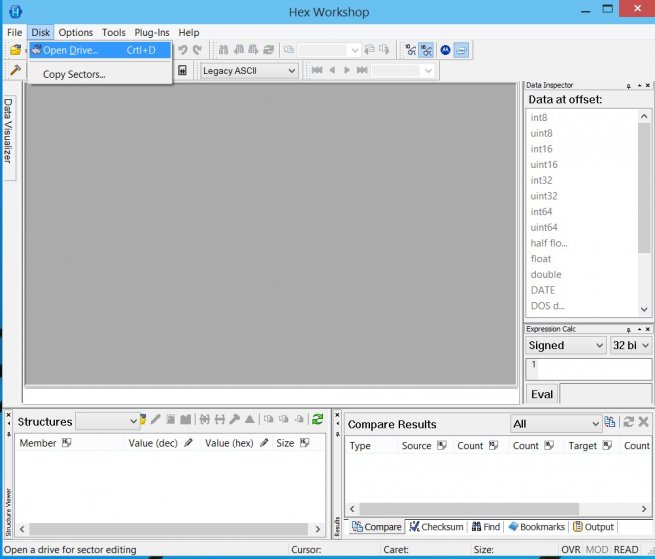Close the Expression Calc panel
Viewport: 655px width, 559px height.
(648, 329)
